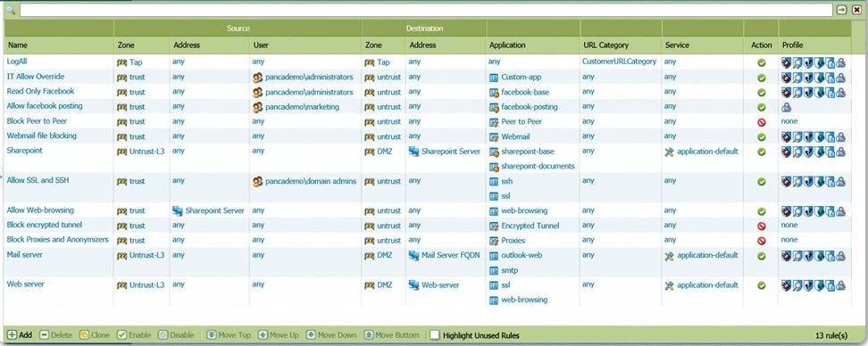
Task: Click Move Bottom button
Action: 391,335
